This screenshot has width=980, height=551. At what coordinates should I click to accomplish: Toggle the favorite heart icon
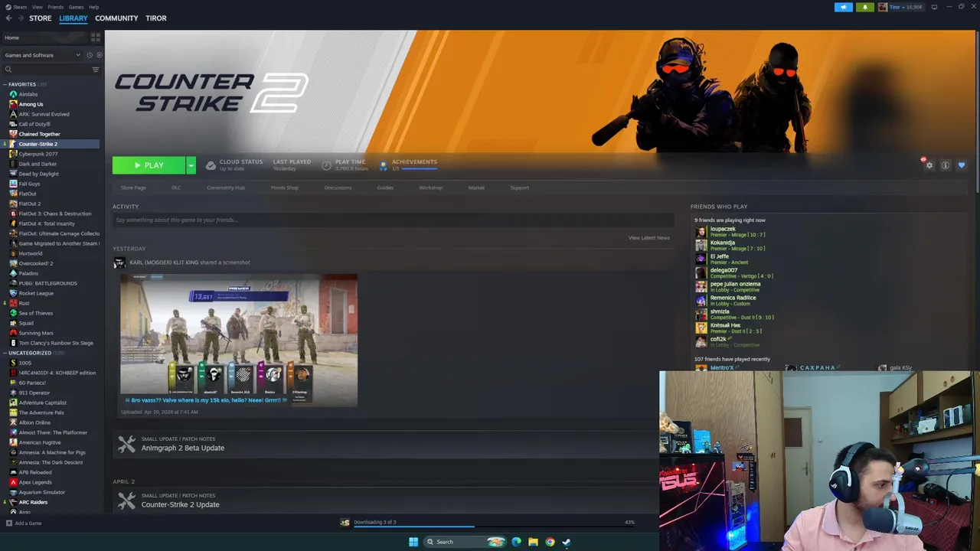(x=962, y=165)
